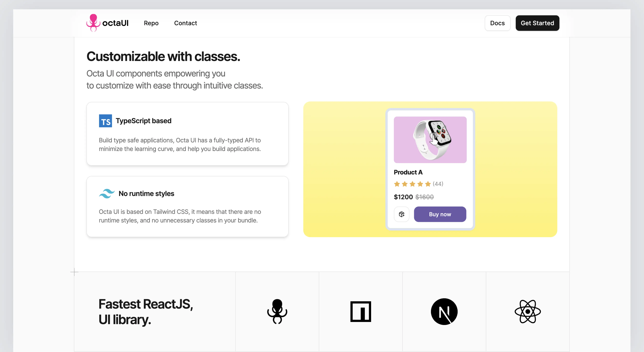Click the (44) review count
Viewport: 644px width, 352px height.
[x=438, y=184]
